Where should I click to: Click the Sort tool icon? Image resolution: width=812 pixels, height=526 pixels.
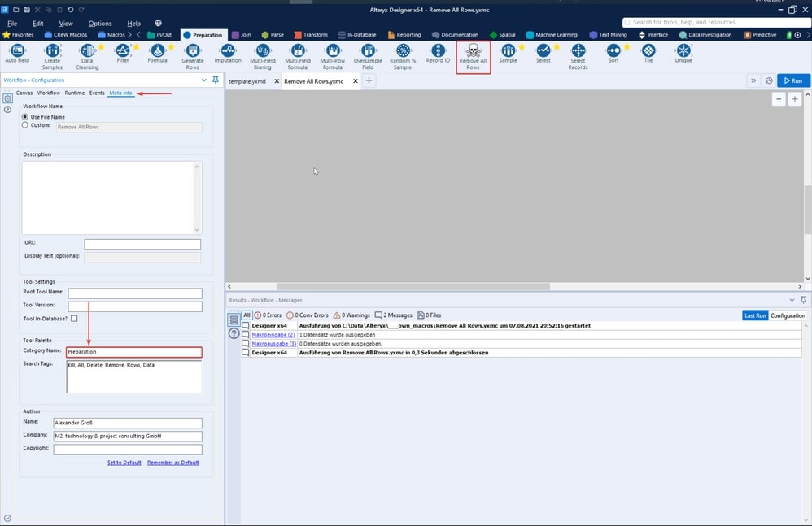click(x=613, y=51)
